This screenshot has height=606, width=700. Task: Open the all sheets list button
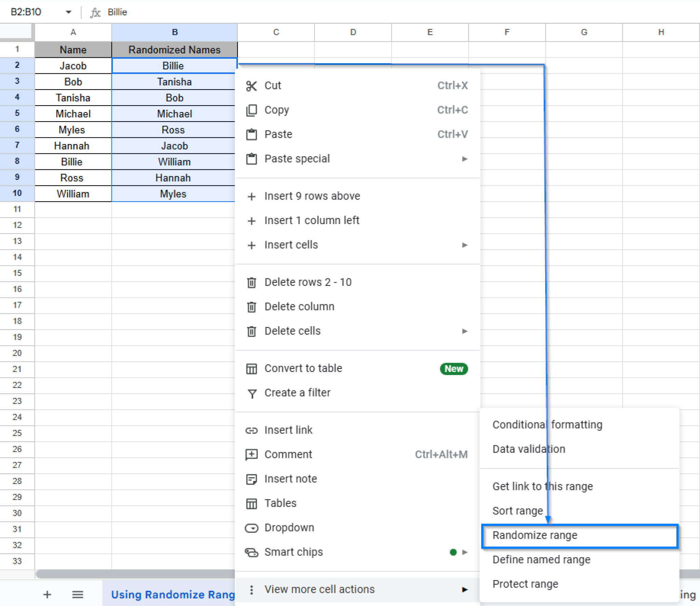coord(78,594)
